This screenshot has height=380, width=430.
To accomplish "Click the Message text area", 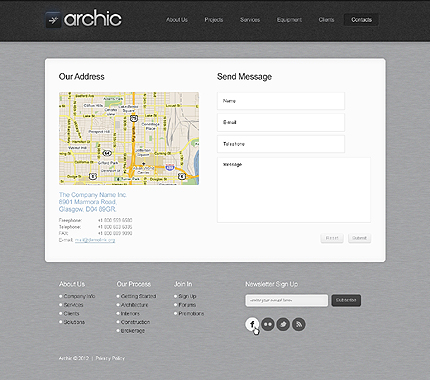I will tap(294, 190).
